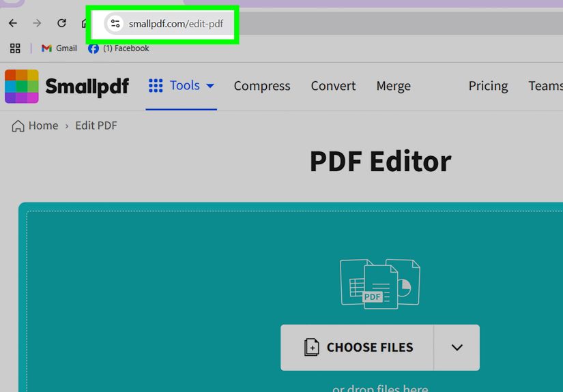563x392 pixels.
Task: Go to the Pricing page
Action: point(488,86)
